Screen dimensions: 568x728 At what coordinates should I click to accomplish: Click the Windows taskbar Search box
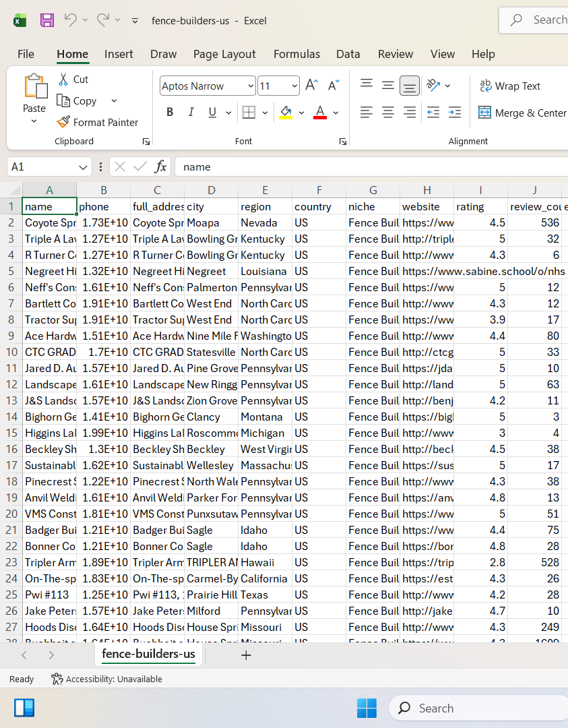pyautogui.click(x=478, y=708)
